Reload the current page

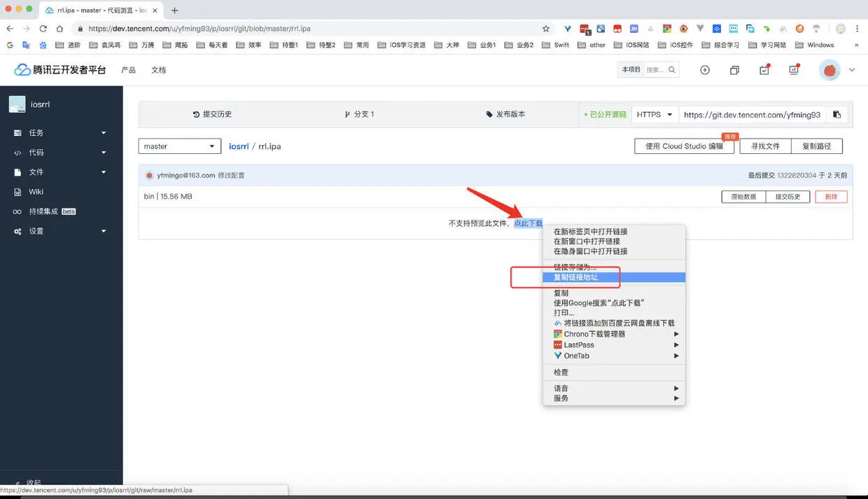point(43,29)
